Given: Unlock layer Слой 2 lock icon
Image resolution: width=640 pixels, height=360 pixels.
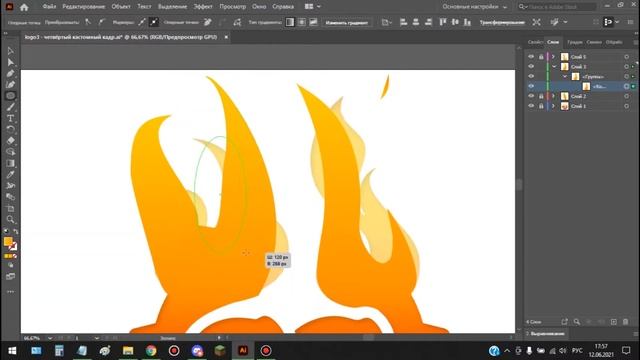Looking at the screenshot, I should point(541,96).
